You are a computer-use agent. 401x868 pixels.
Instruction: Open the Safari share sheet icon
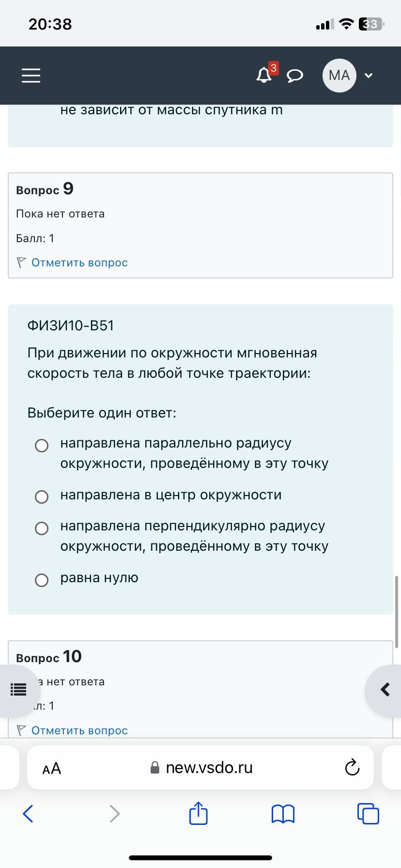pos(199,813)
